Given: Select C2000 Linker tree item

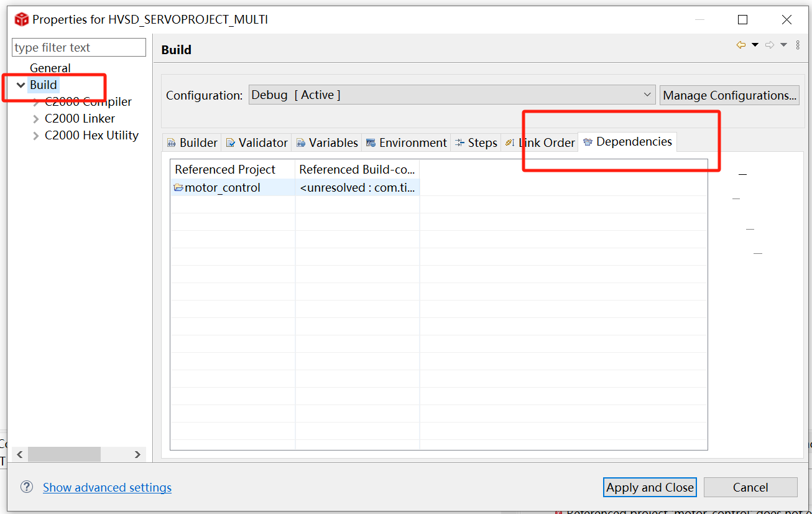Looking at the screenshot, I should (x=80, y=118).
